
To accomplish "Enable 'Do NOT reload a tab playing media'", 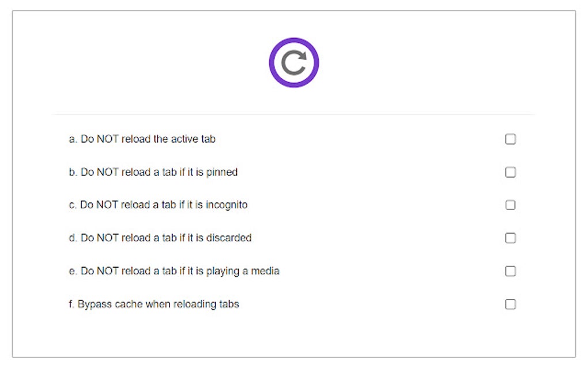I will (x=510, y=271).
